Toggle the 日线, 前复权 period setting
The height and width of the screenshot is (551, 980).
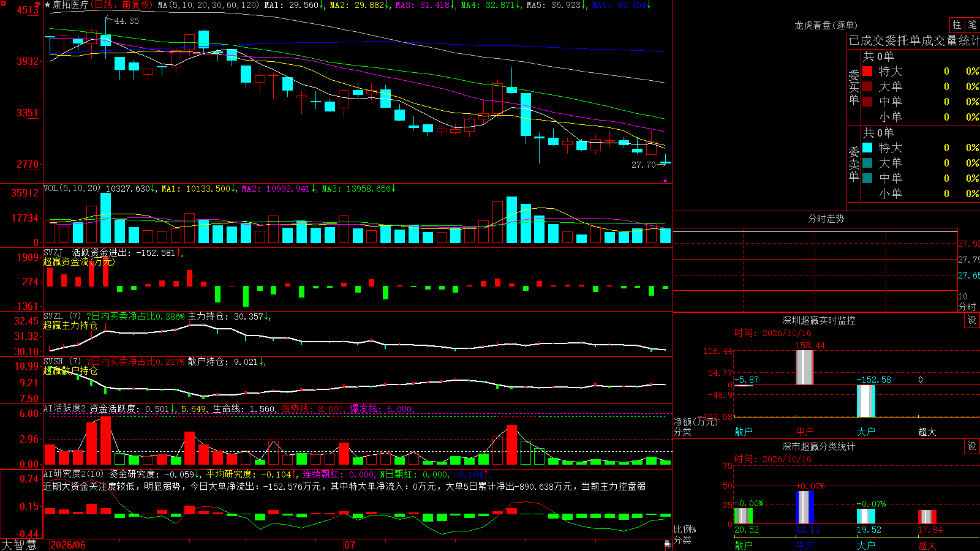tap(121, 5)
